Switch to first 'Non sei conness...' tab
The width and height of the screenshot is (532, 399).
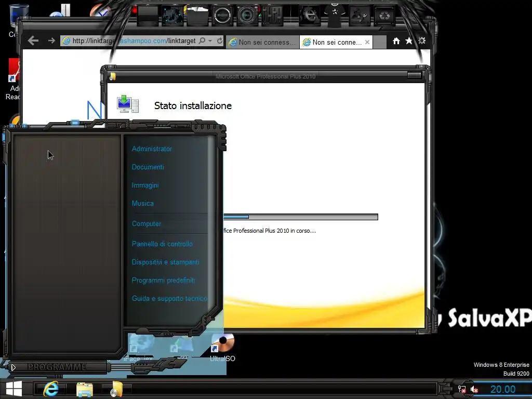[263, 42]
